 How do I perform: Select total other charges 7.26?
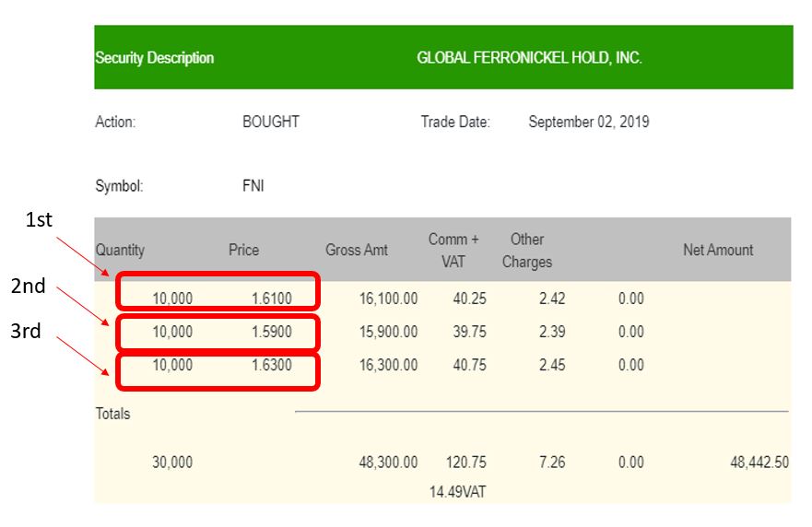(552, 462)
